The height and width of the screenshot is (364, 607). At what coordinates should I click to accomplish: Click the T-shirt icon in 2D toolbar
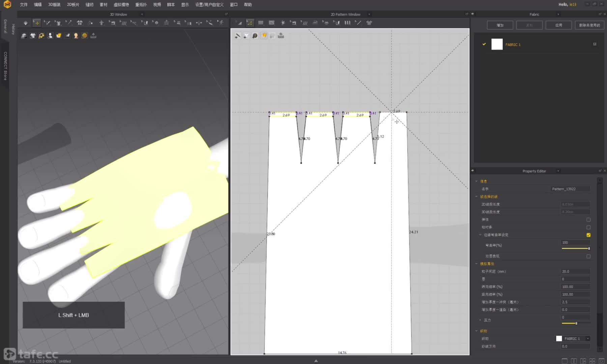click(369, 23)
